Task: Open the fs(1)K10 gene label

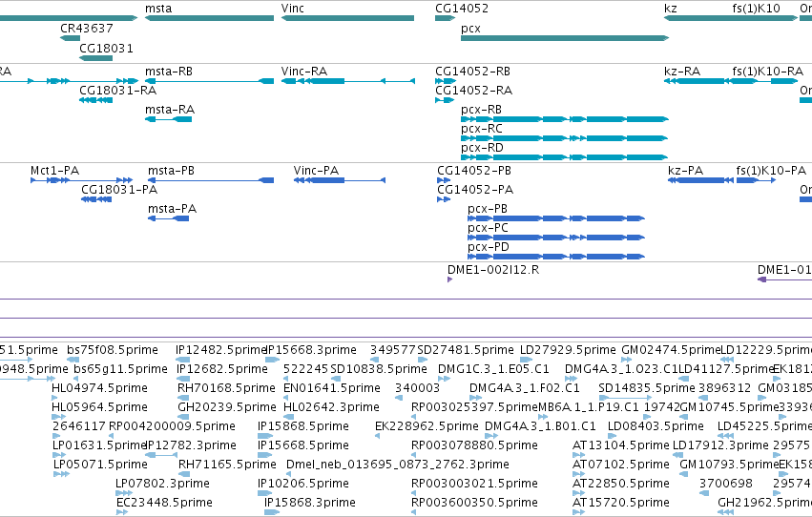Action: pos(756,9)
